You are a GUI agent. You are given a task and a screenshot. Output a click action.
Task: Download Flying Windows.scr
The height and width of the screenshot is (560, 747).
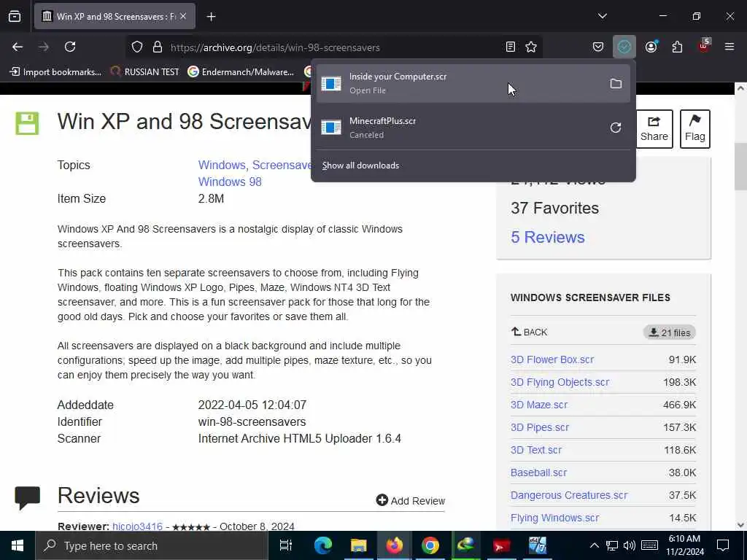click(x=555, y=518)
